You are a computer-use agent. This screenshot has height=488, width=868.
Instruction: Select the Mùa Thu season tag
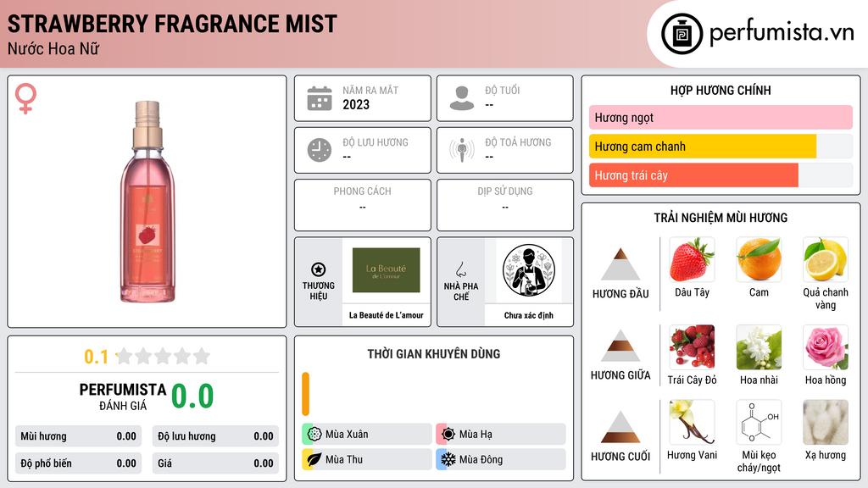click(x=367, y=459)
